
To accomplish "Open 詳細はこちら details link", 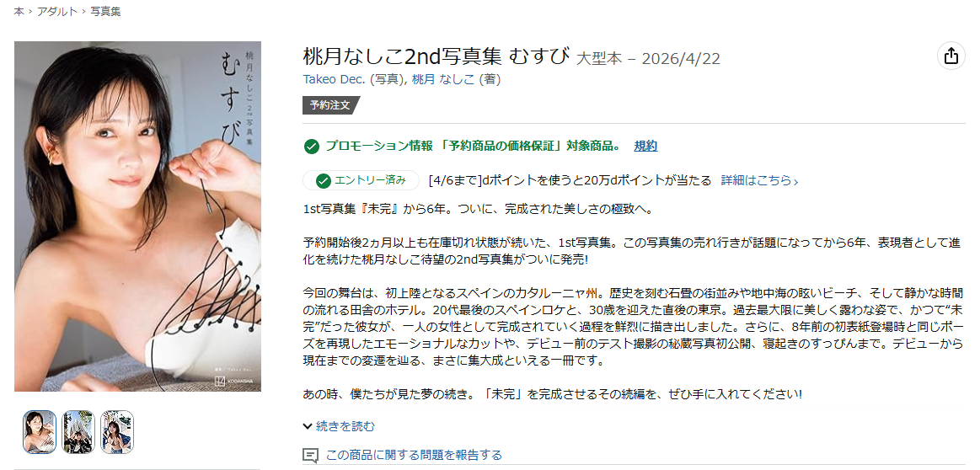I will [759, 180].
